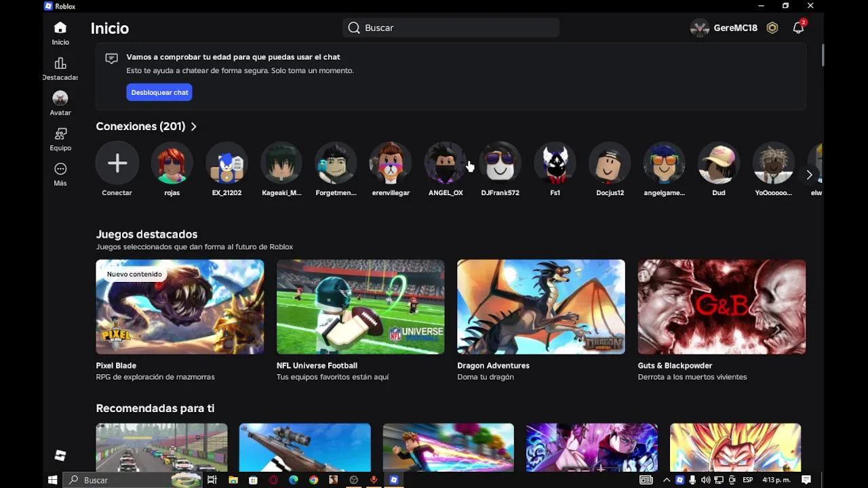Open rojas connection avatar
Screen dimensions: 868x488
click(x=172, y=163)
